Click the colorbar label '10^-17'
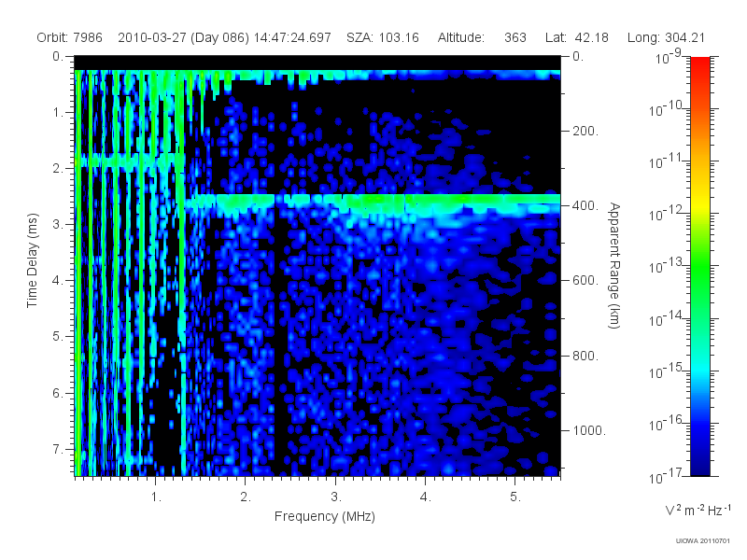Viewport: 747px width, 560px height. 665,477
